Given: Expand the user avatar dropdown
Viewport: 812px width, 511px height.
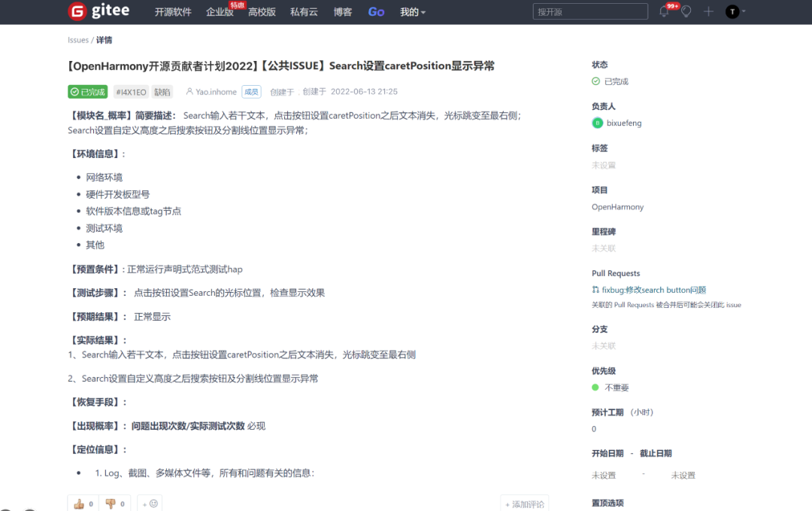Looking at the screenshot, I should pyautogui.click(x=733, y=11).
